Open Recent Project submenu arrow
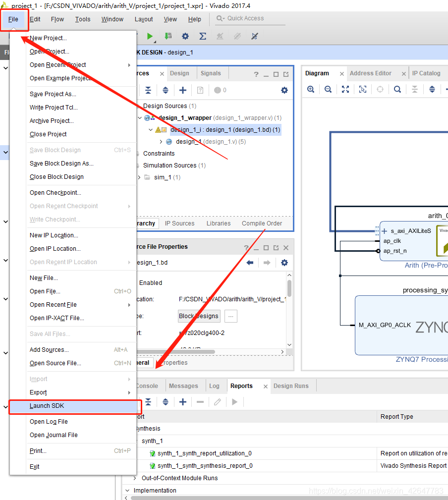Image resolution: width=448 pixels, height=500 pixels. (129, 65)
